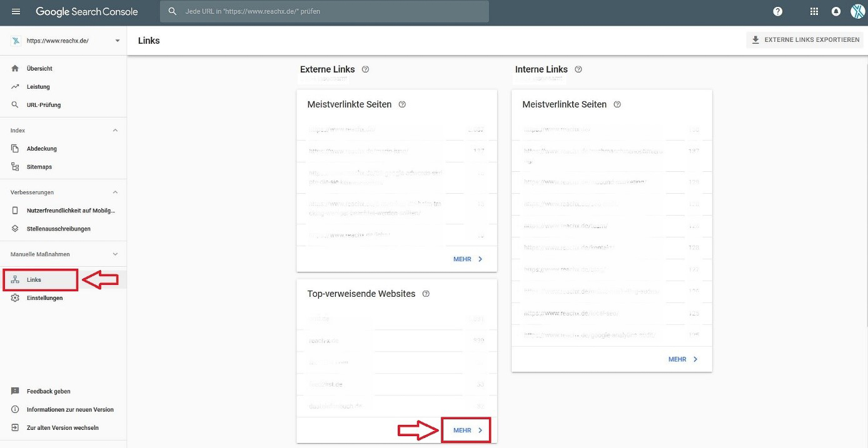
Task: Open Einstellungen in the sidebar
Action: pos(44,298)
